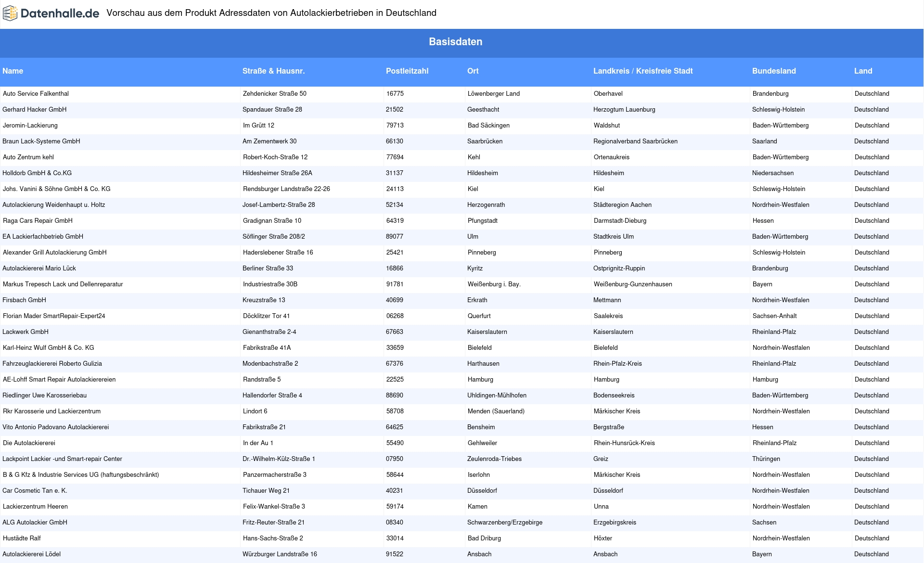924x563 pixels.
Task: Select the Auto Service Falkenthal row name
Action: pos(36,94)
